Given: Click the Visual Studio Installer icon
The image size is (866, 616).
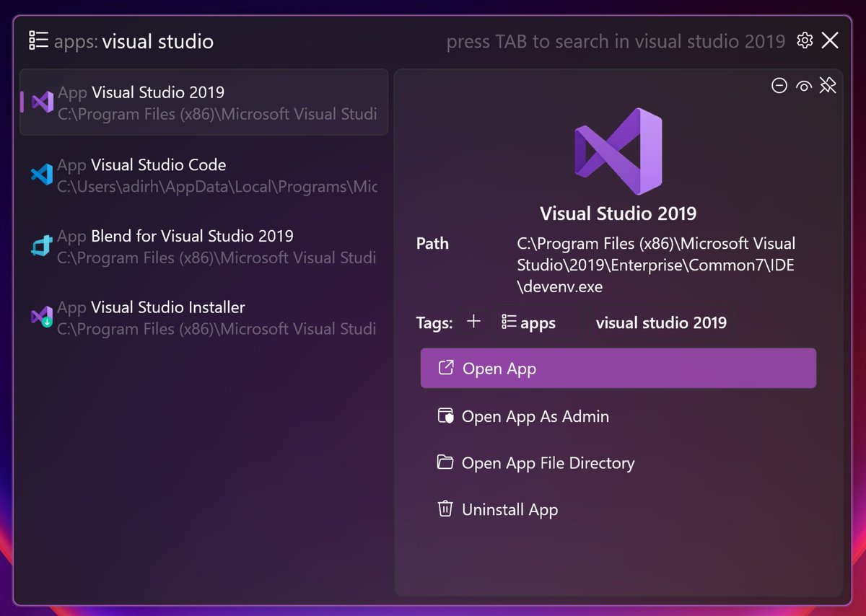Looking at the screenshot, I should pyautogui.click(x=42, y=317).
